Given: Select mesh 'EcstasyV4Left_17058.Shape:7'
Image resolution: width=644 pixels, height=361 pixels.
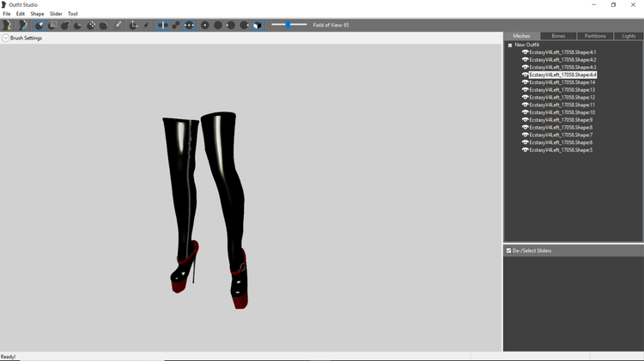Looking at the screenshot, I should click(x=561, y=135).
